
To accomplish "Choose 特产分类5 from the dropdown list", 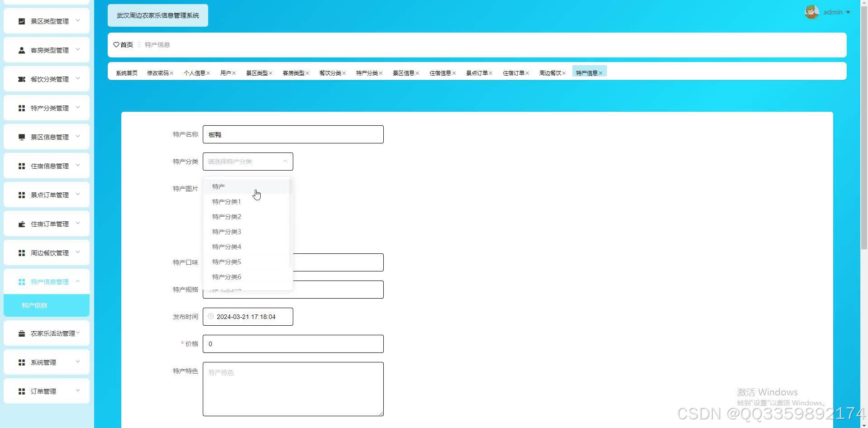I will tap(246, 262).
